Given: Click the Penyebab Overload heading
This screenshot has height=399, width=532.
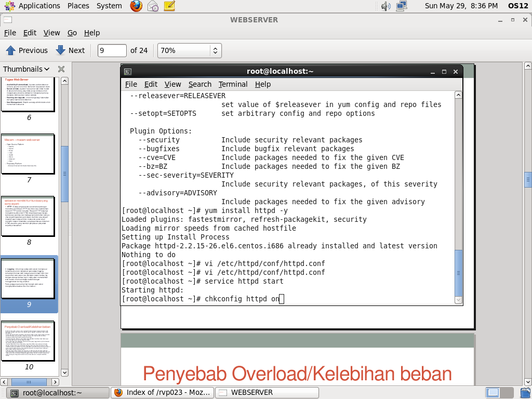Looking at the screenshot, I should coord(297,374).
